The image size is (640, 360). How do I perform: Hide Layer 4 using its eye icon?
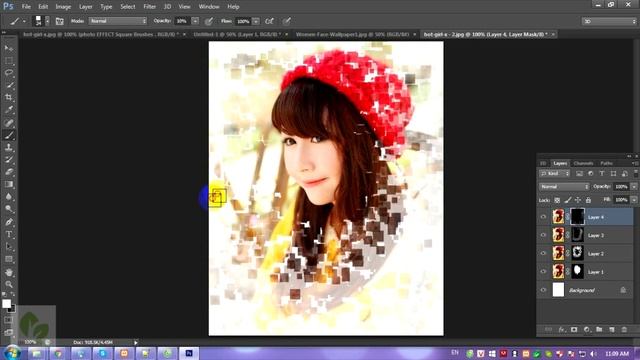[x=543, y=217]
